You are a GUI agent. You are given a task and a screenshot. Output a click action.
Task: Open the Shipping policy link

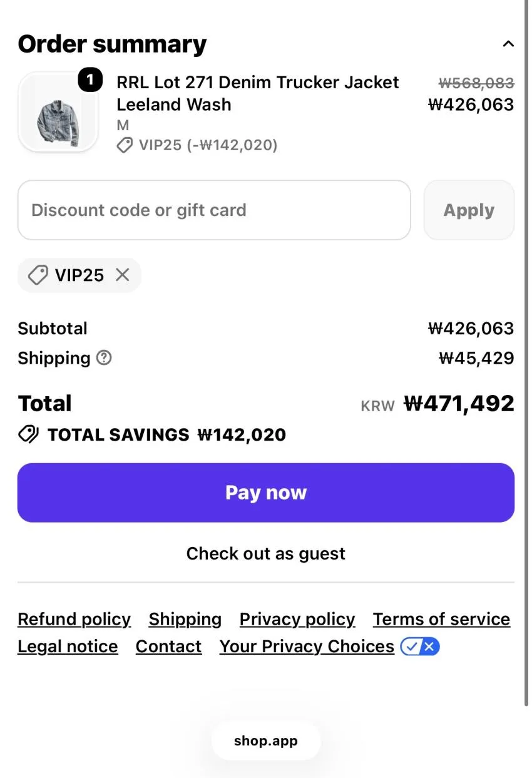point(185,620)
